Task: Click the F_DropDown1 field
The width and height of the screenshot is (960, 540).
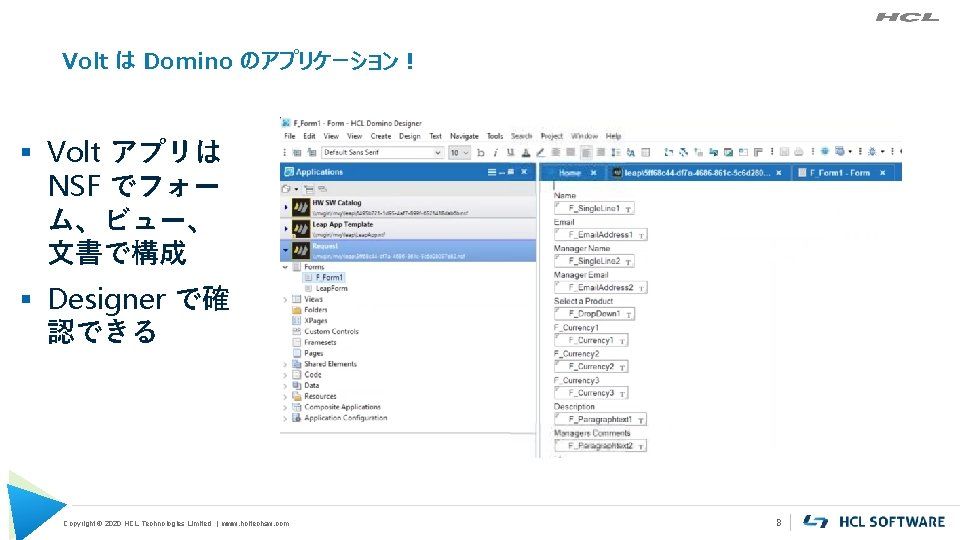Action: point(594,314)
